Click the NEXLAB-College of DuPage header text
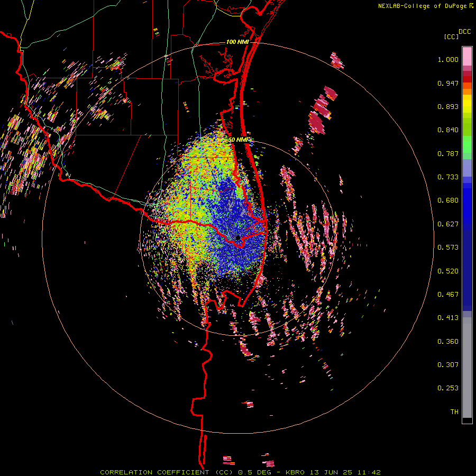The width and height of the screenshot is (476, 476). coord(423,6)
